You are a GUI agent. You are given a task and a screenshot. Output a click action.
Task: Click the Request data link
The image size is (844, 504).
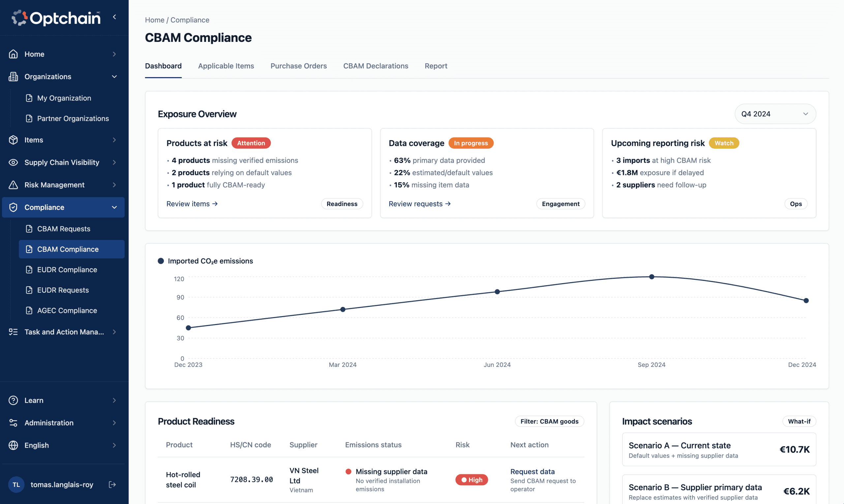click(x=532, y=471)
